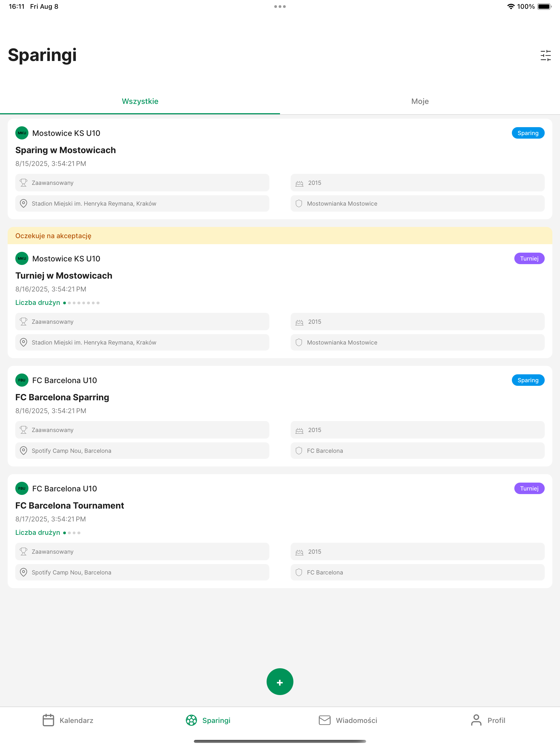
Task: Tap the system three-dots multitasking control
Action: 280,6
